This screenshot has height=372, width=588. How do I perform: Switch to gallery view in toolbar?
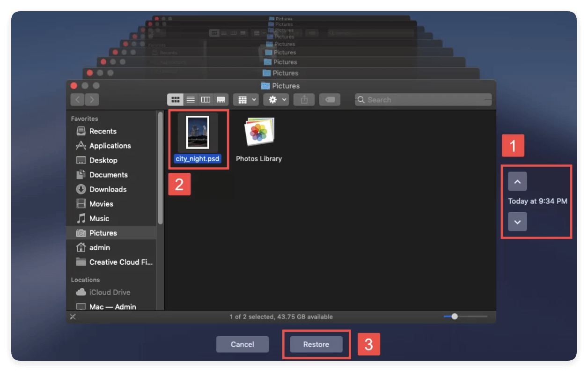(220, 99)
